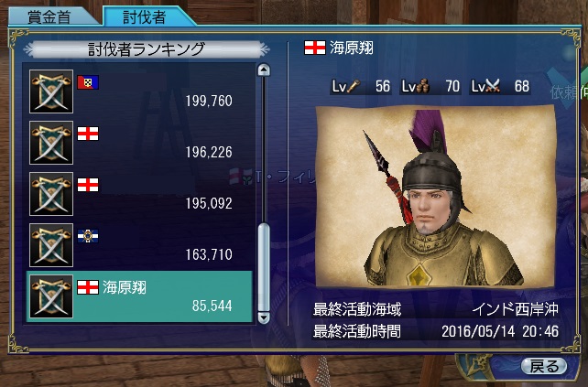Click the ranking list scrollbar thumb
588x387 pixels.
coord(264,267)
